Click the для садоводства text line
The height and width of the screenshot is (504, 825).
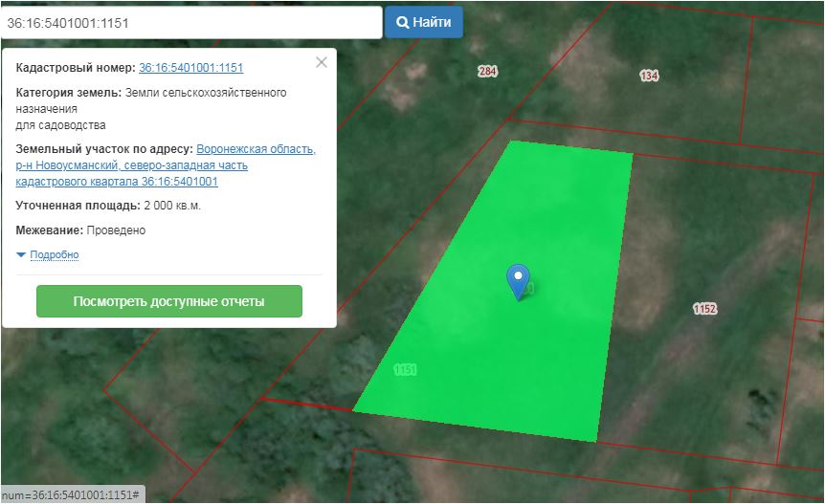60,125
